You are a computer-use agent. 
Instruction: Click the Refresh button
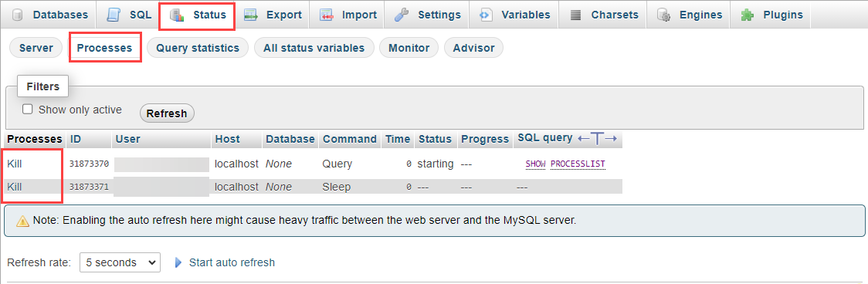[167, 113]
